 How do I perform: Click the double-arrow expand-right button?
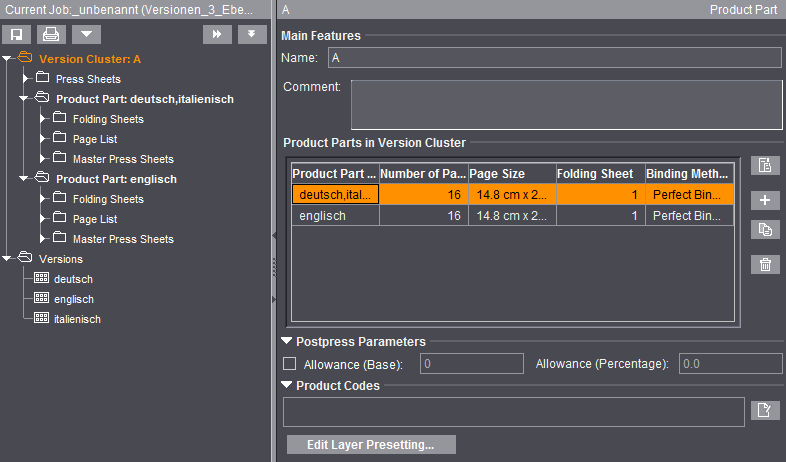click(217, 34)
